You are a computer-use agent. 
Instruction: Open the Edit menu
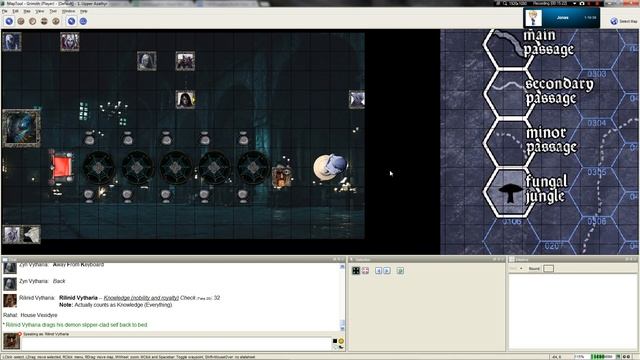(16, 11)
